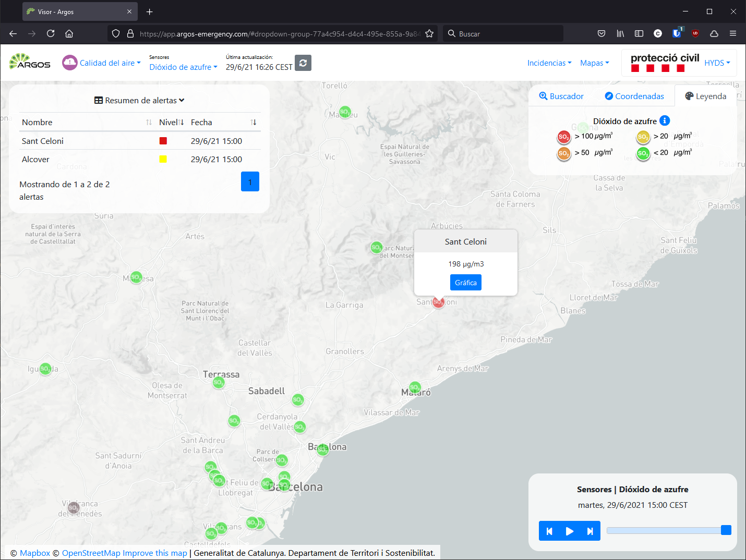This screenshot has height=560, width=746.
Task: Click the yellow level swatch for Alcover
Action: (x=163, y=159)
